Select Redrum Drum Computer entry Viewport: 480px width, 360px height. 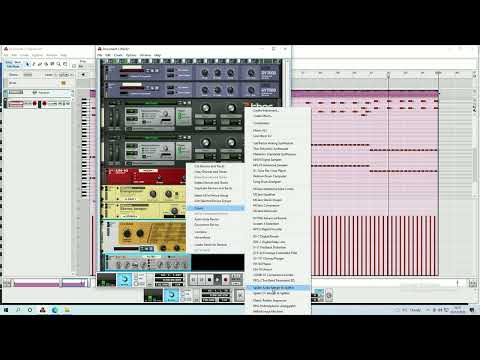[x=278, y=176]
